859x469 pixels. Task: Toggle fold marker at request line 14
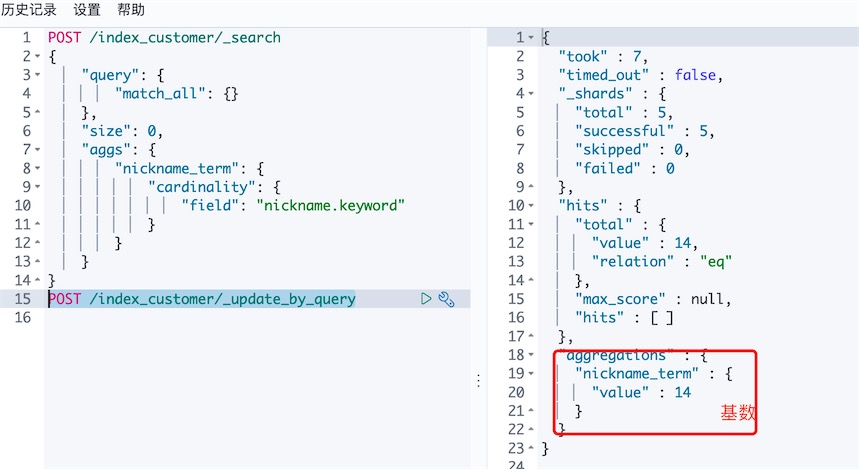click(x=37, y=280)
